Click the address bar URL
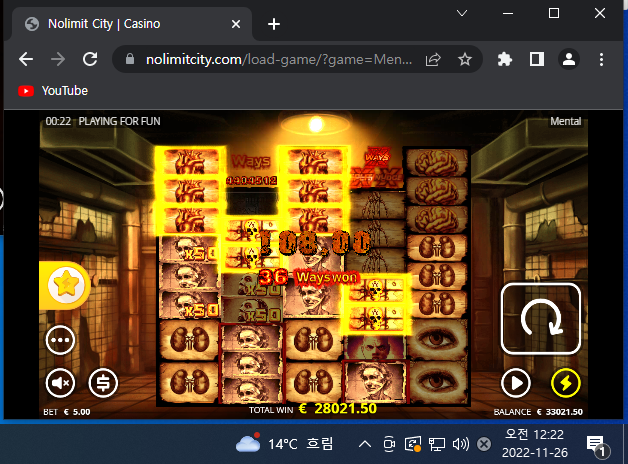 point(279,60)
